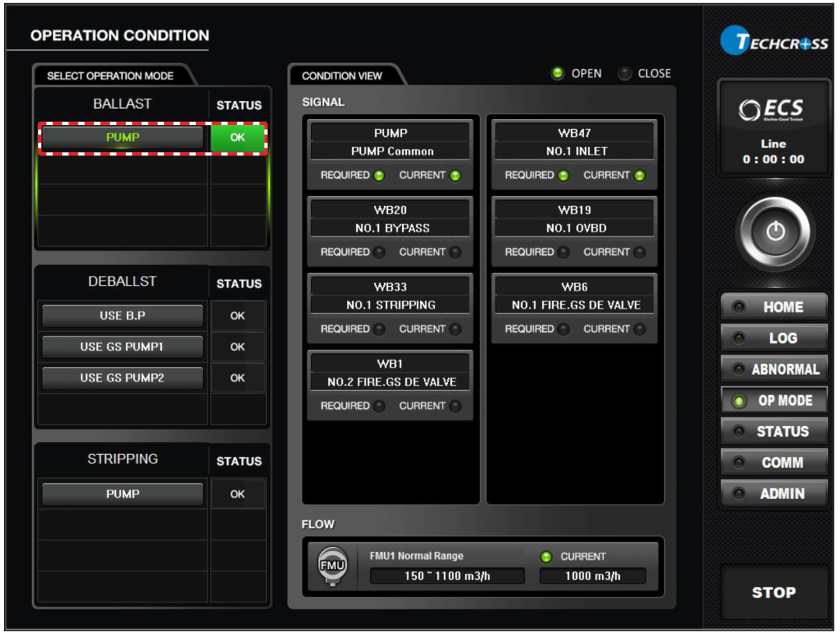Open the ADMIN page
This screenshot has width=840, height=642.
click(x=773, y=494)
